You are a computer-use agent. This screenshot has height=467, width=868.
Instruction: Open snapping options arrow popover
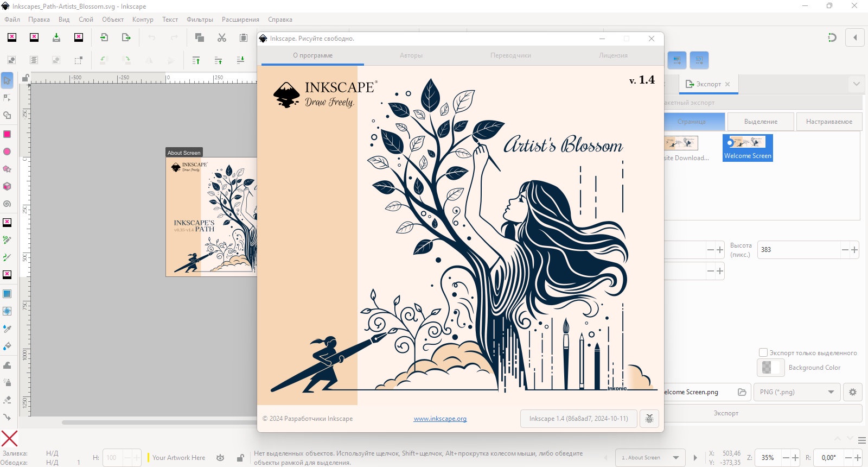[x=855, y=37]
